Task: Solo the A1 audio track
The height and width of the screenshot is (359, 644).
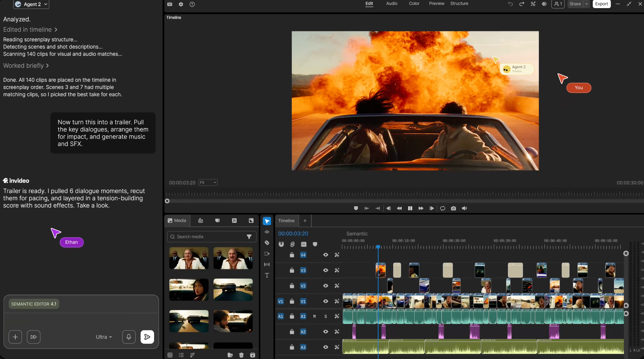Action: pos(326,317)
